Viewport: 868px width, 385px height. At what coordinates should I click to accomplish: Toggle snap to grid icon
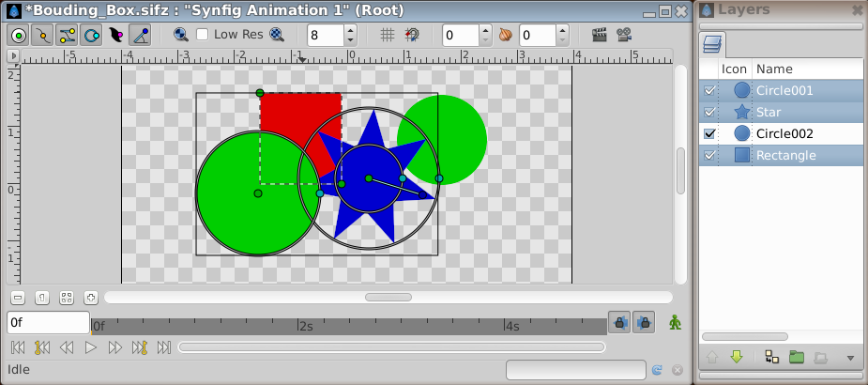click(412, 35)
